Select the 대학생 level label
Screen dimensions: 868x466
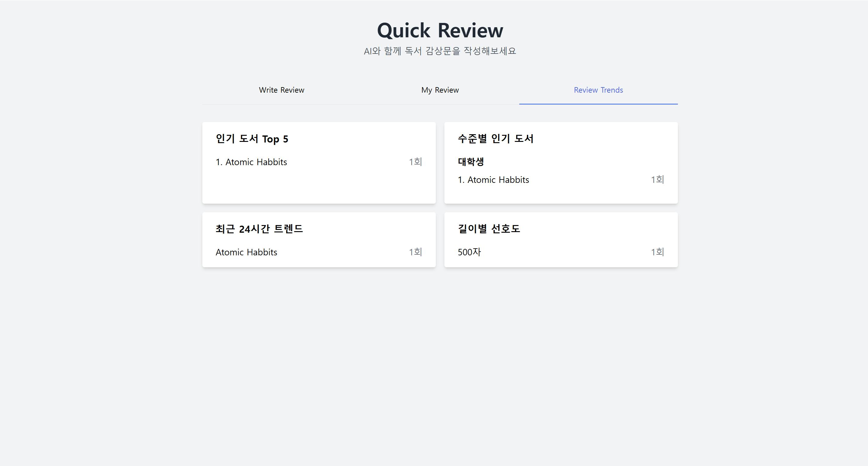[x=471, y=161]
